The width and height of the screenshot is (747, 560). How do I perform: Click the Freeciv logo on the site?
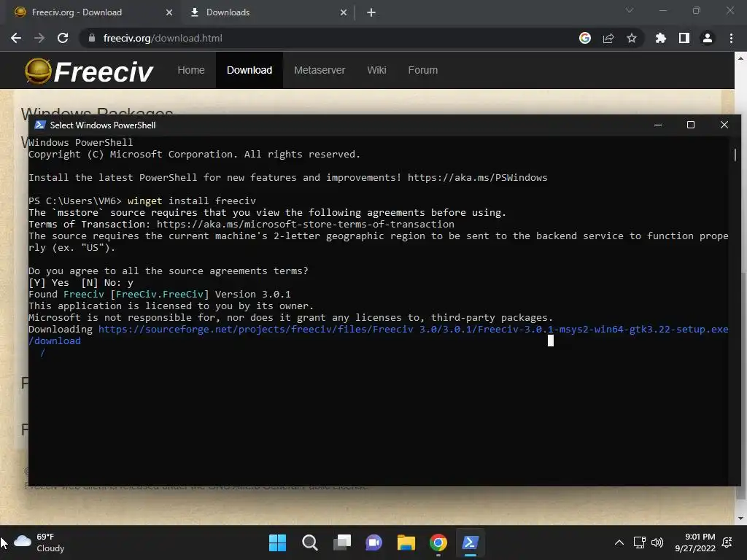click(x=89, y=71)
